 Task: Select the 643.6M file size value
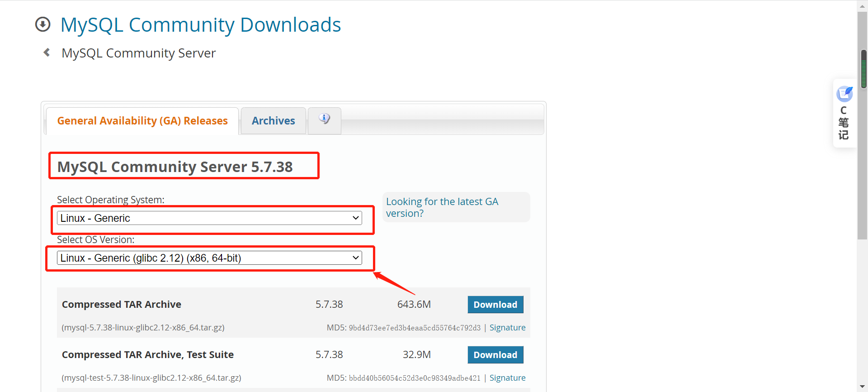tap(414, 304)
